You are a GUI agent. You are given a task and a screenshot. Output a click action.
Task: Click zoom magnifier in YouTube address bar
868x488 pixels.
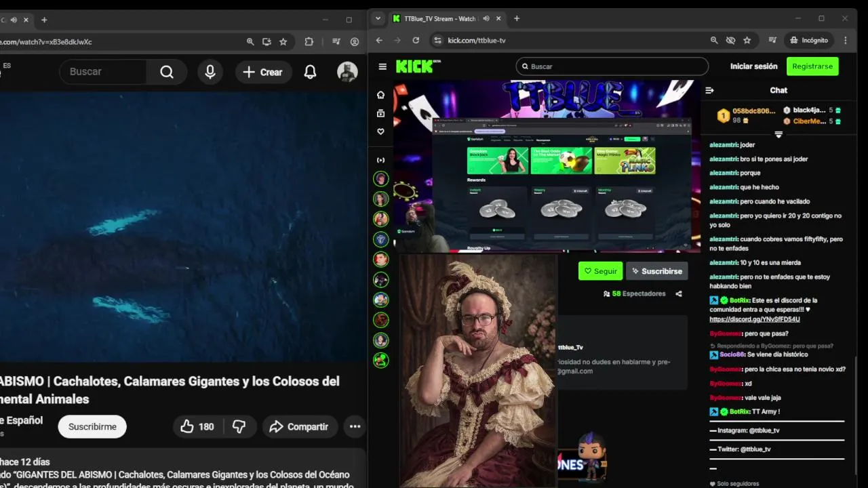[250, 42]
